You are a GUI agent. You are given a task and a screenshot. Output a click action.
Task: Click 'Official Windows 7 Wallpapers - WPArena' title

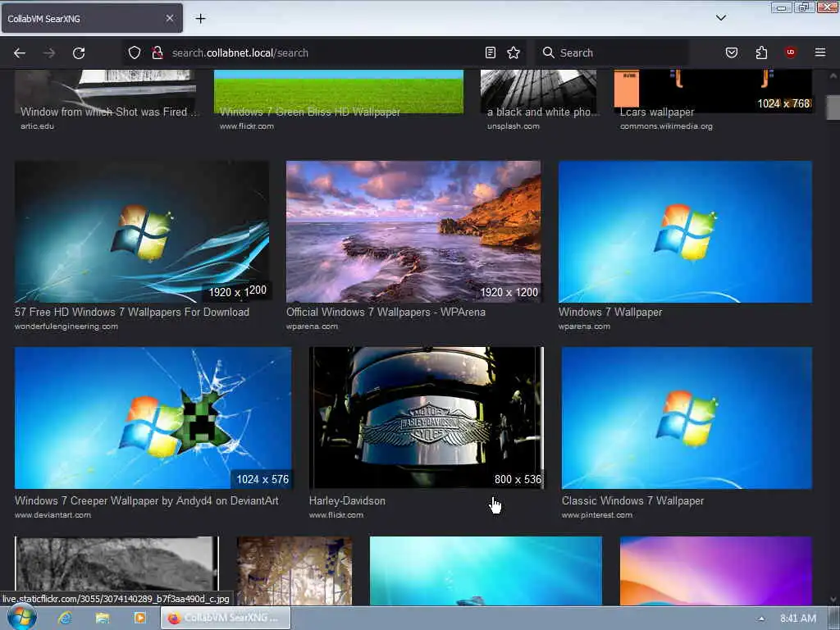point(386,312)
